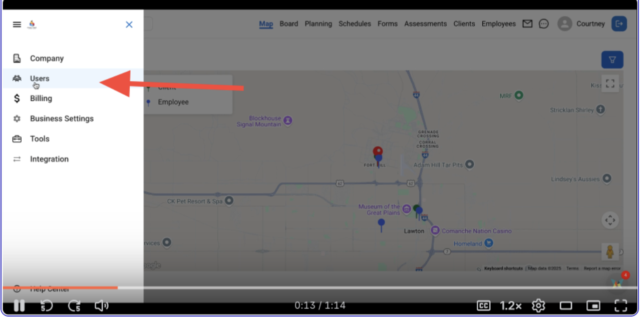Go to Business Settings

click(x=62, y=118)
